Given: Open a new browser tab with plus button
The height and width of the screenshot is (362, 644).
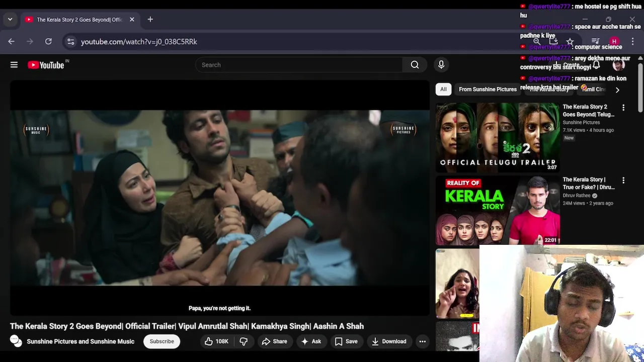Looking at the screenshot, I should coord(150,19).
